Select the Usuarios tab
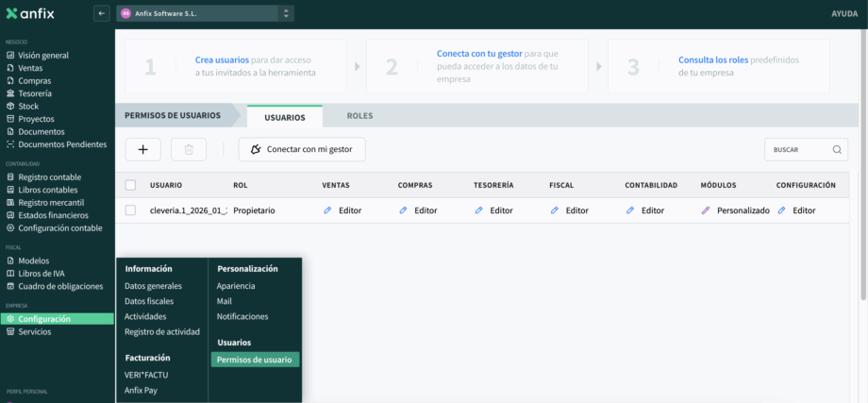 (284, 117)
